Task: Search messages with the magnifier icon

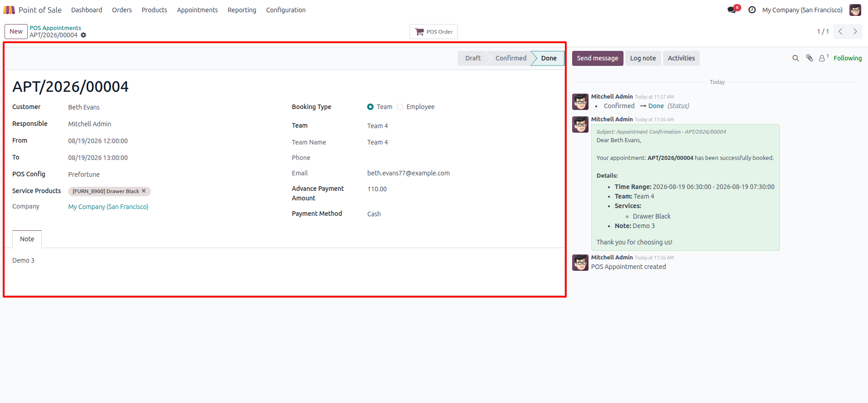Action: pyautogui.click(x=795, y=58)
